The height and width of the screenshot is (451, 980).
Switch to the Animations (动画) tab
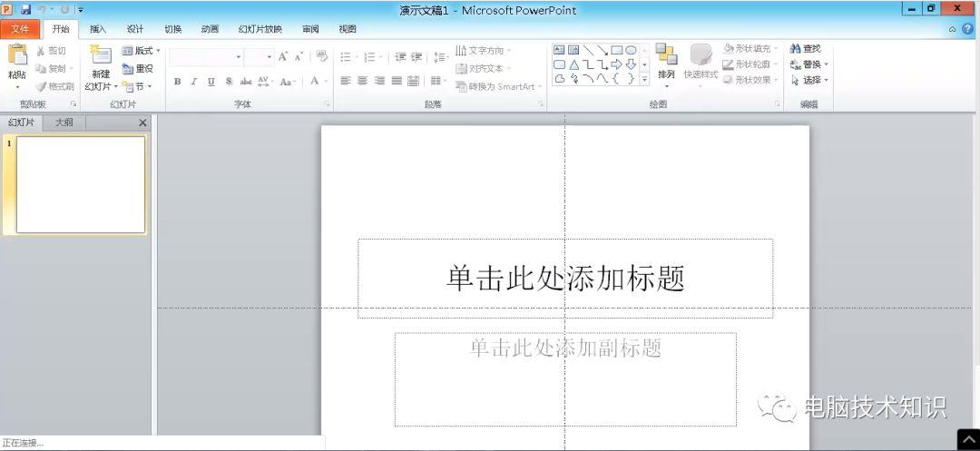pos(210,29)
